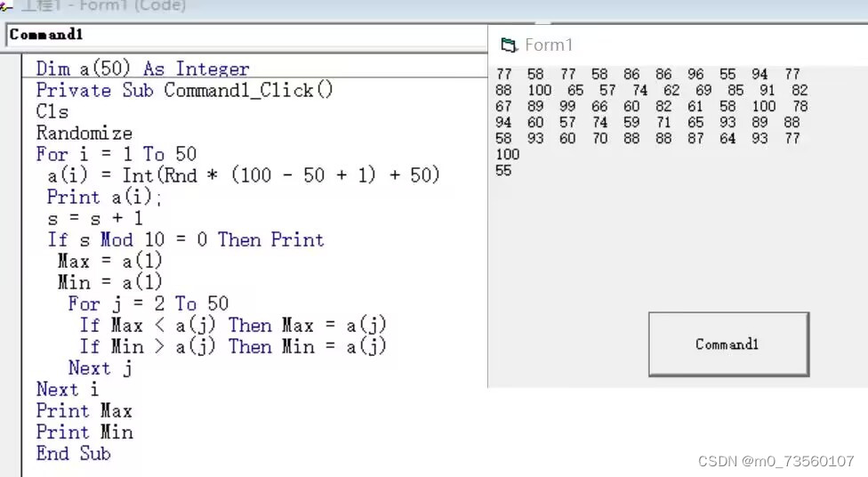Click the line 'For j = 2 To 50'
This screenshot has height=477, width=868.
coord(149,303)
